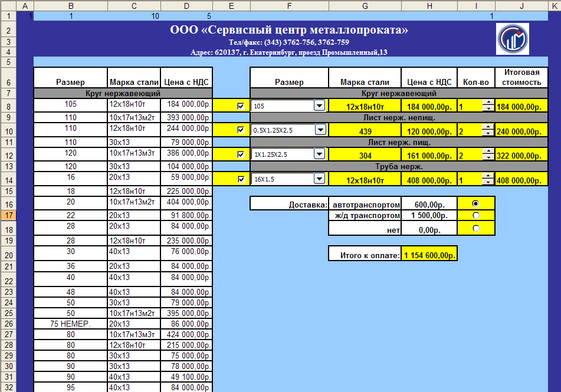
Task: Click the Лист нерж. непищ. section header
Action: [x=399, y=118]
